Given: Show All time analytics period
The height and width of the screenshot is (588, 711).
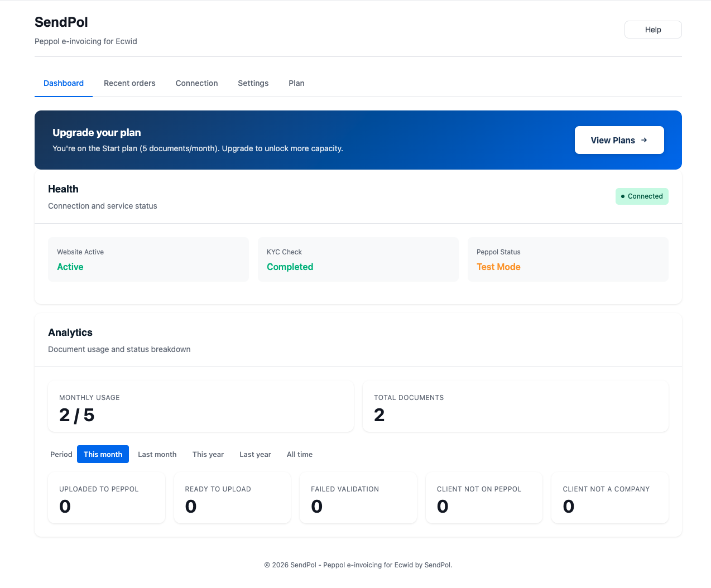Looking at the screenshot, I should 300,454.
